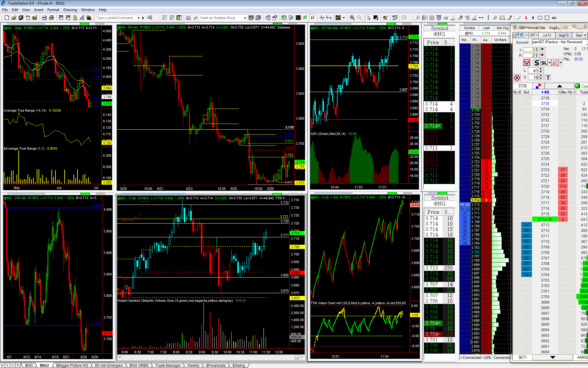Toggle the ACO orange button
The height and width of the screenshot is (368, 588).
pyautogui.click(x=555, y=63)
